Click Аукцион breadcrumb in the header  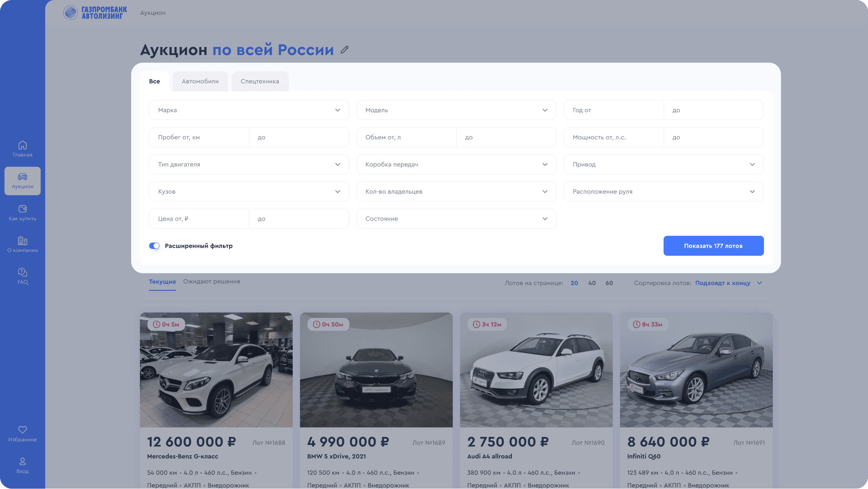[153, 13]
